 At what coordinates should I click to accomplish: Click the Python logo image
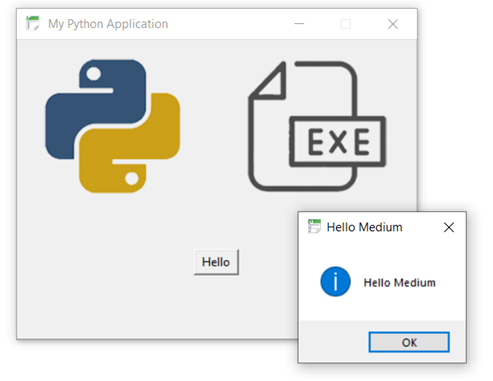pos(113,126)
